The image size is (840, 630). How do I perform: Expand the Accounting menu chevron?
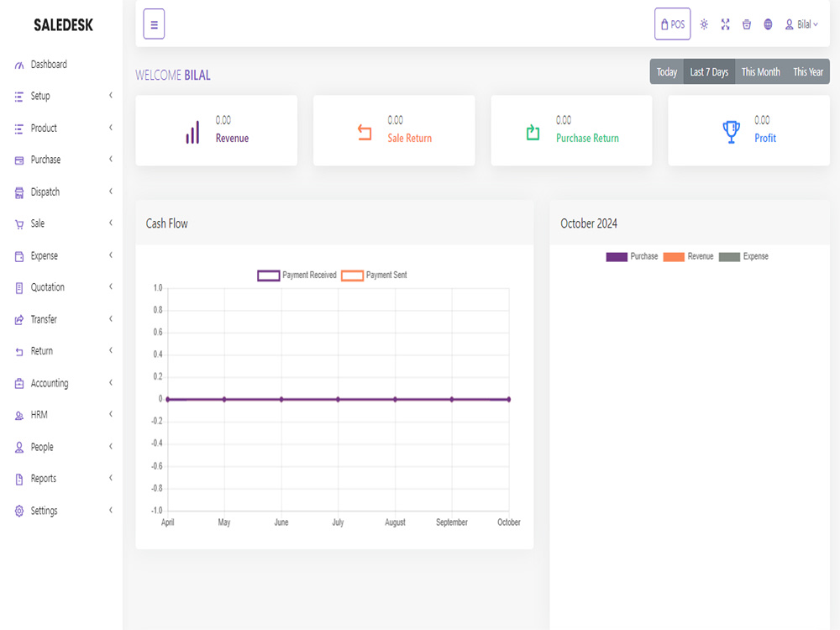click(111, 382)
